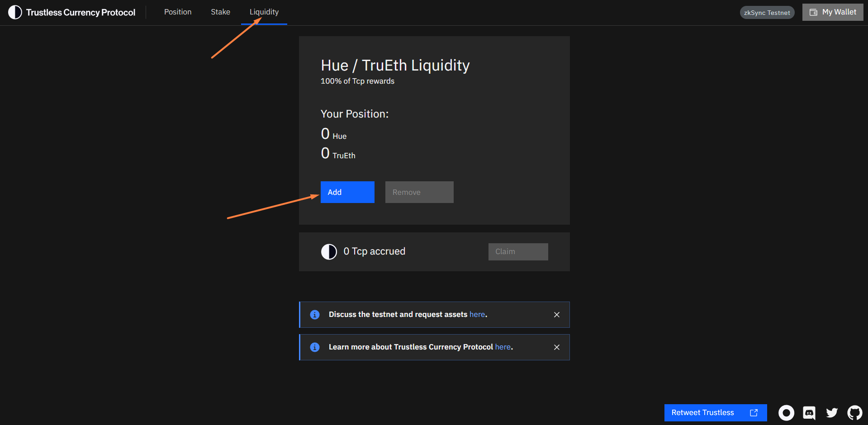
Task: Dismiss the 'Discuss the testnet' notification
Action: coord(557,315)
